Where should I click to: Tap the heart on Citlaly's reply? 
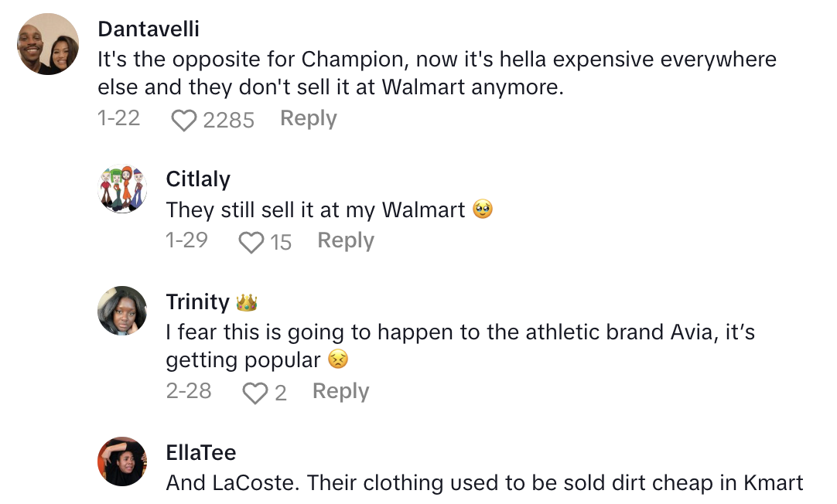251,243
